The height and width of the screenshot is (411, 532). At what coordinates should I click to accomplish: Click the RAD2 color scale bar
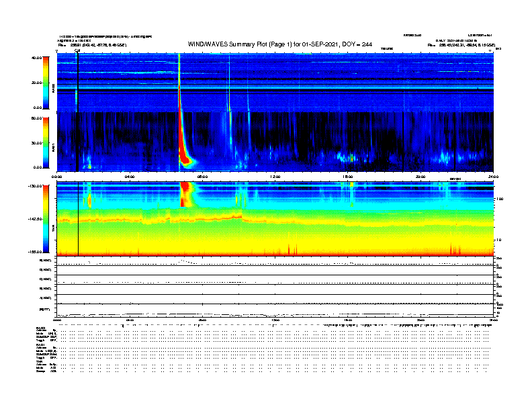(x=46, y=83)
